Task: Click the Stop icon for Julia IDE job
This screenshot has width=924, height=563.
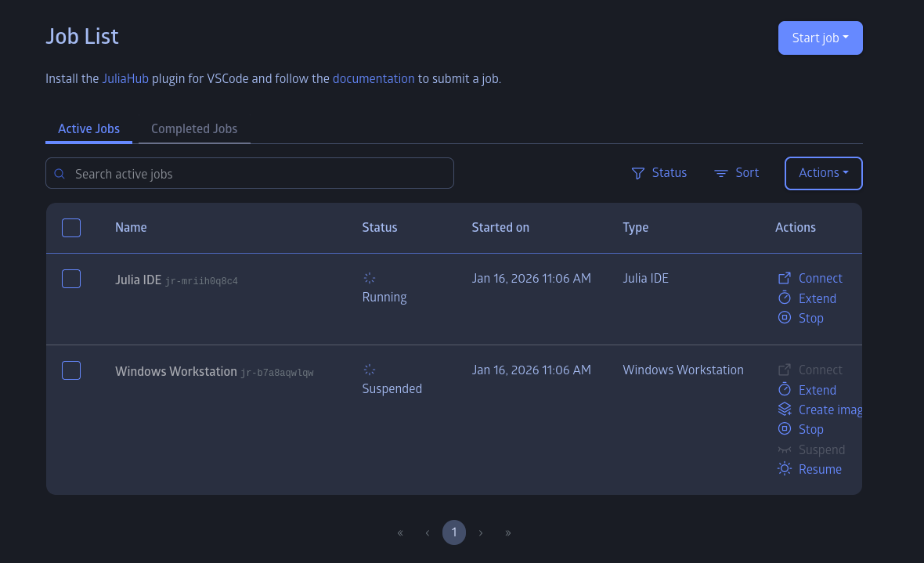Action: pos(784,318)
